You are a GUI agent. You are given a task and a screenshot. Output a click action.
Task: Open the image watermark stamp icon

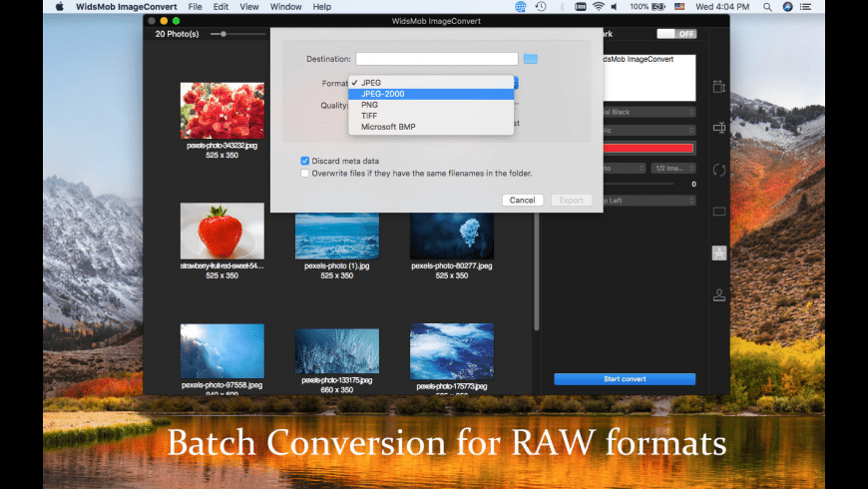pyautogui.click(x=719, y=295)
